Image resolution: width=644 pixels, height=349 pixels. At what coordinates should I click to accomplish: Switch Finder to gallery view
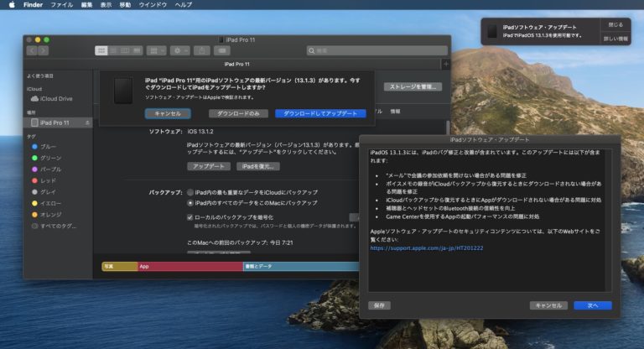pos(137,50)
